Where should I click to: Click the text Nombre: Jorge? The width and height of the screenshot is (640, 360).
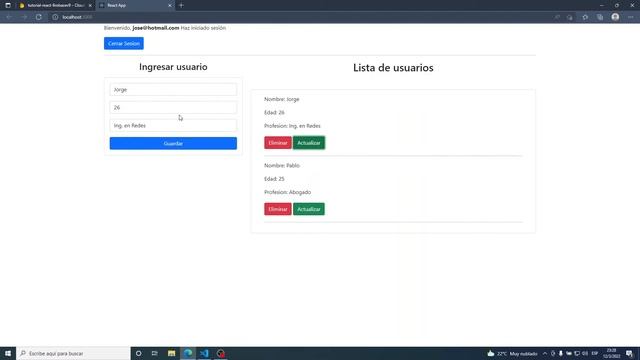(x=282, y=99)
